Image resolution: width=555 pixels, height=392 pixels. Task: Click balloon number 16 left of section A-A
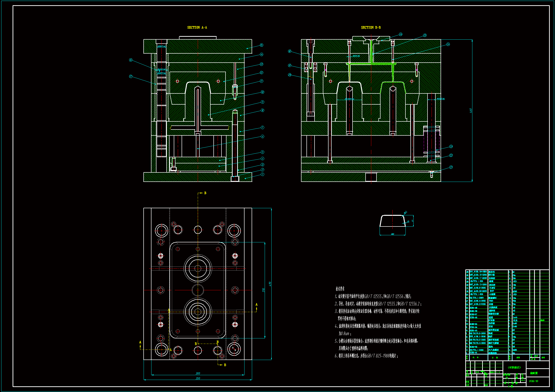tap(131, 60)
